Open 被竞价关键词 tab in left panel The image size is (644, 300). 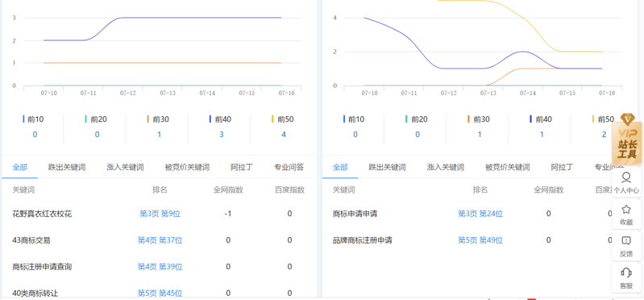coord(187,167)
